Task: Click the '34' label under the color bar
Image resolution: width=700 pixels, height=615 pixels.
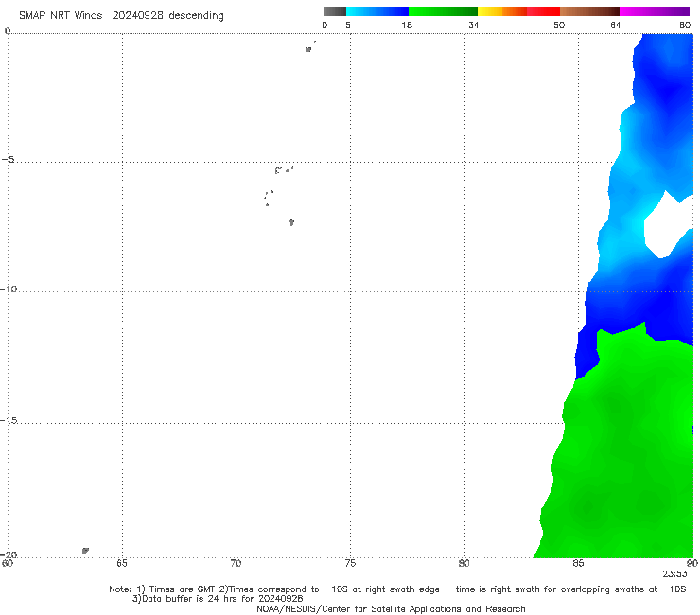Action: click(x=474, y=25)
